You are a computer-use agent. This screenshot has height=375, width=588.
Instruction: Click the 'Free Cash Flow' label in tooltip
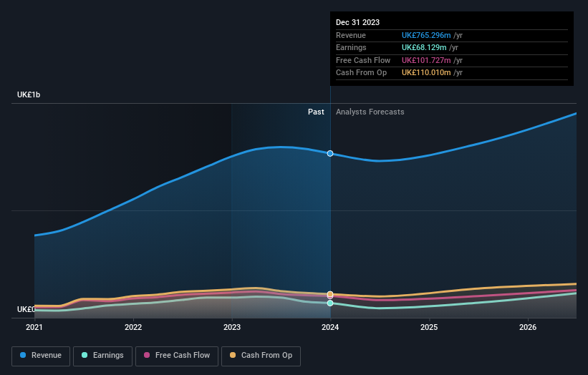tap(363, 60)
